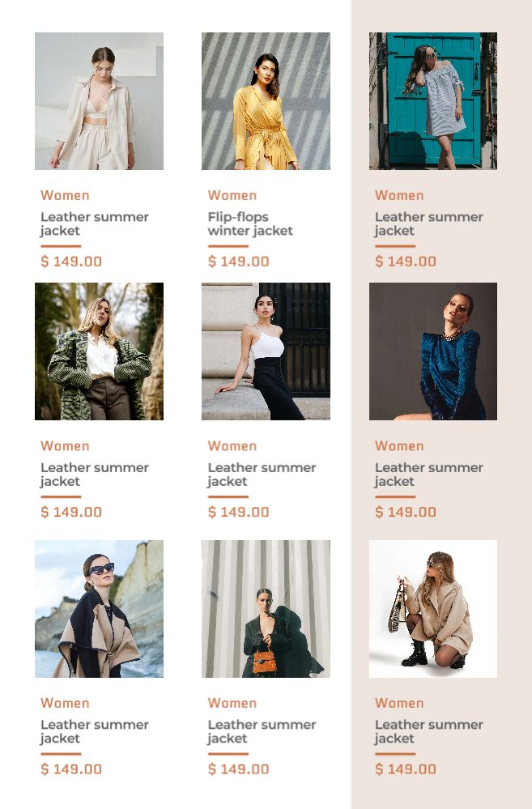Open the beige coat crouching model photo
Viewport: 532px width, 809px height.
tap(433, 609)
